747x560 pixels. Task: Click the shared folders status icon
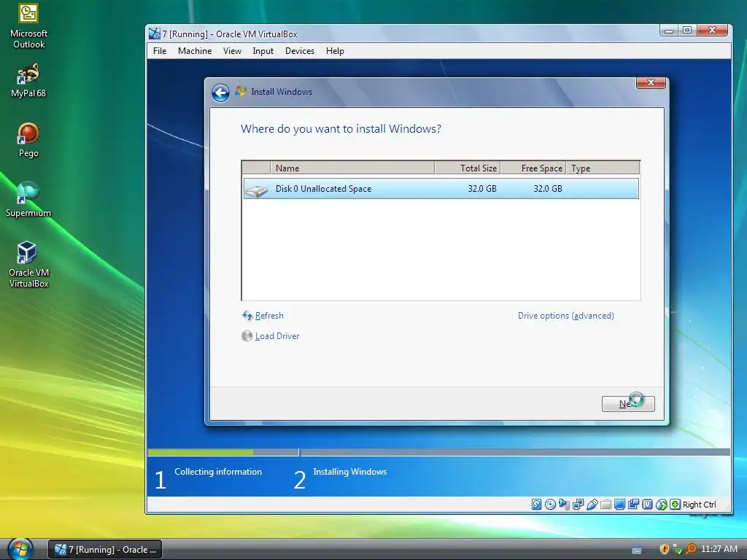point(606,505)
